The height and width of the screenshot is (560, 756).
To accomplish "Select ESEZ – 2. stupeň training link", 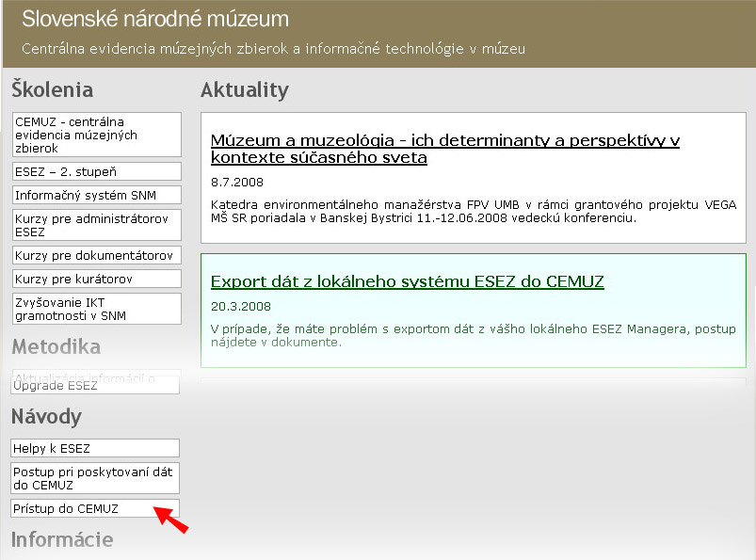I will pyautogui.click(x=96, y=171).
